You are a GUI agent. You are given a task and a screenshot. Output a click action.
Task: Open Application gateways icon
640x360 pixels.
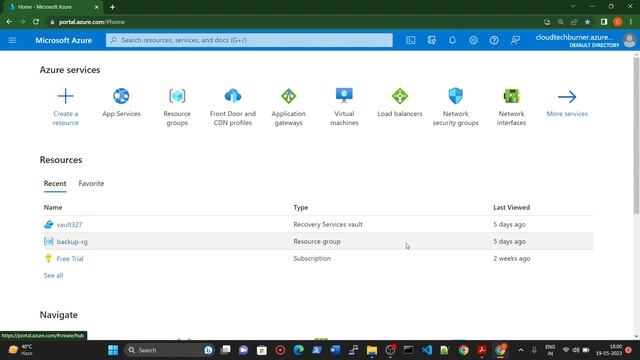tap(289, 96)
